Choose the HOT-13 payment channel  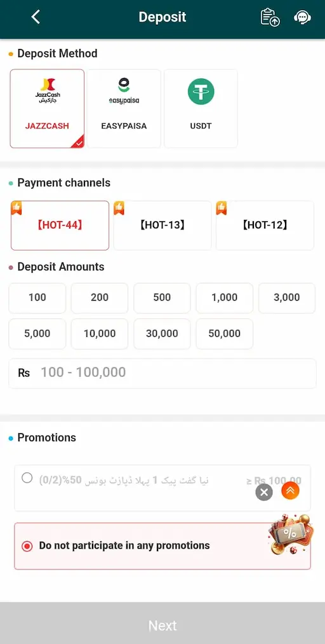[162, 226]
